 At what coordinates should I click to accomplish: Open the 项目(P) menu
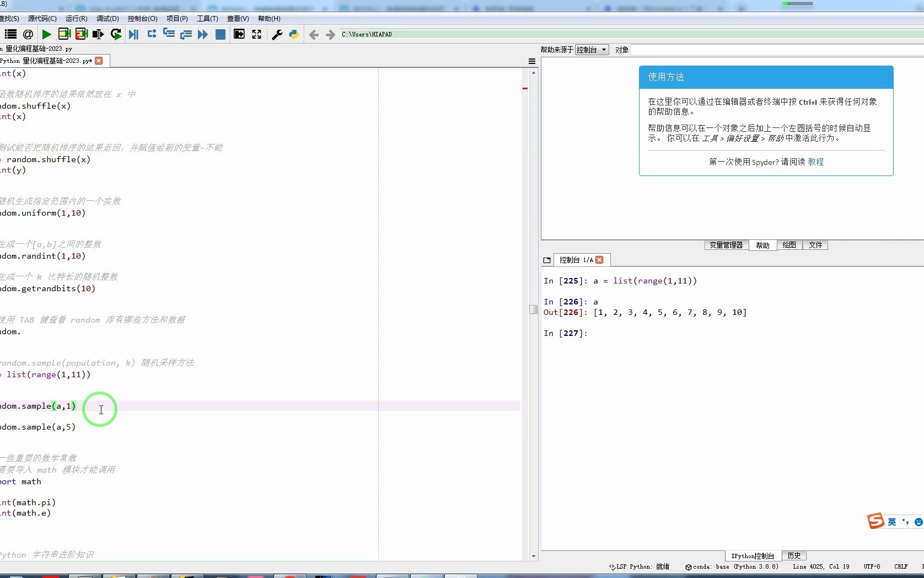tap(177, 19)
